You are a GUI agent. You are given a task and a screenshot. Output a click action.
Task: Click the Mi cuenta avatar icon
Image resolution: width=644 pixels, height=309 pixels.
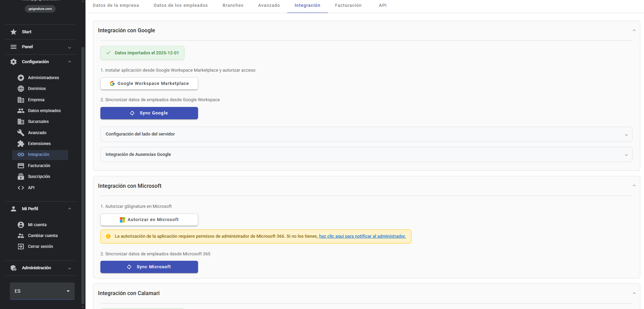(x=21, y=225)
